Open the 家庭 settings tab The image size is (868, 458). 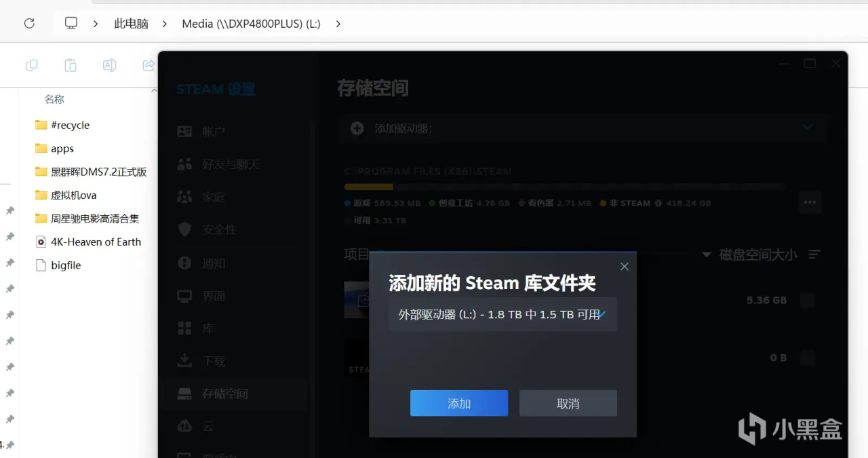click(x=234, y=197)
